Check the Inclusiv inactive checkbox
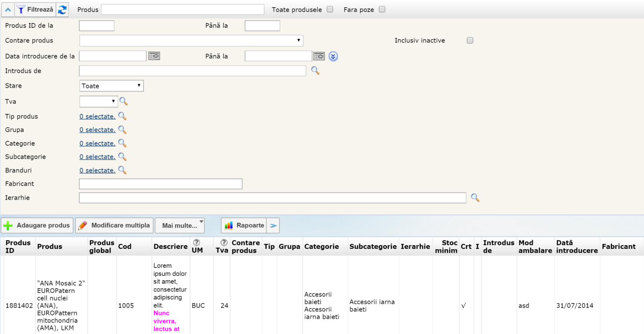 tap(470, 40)
